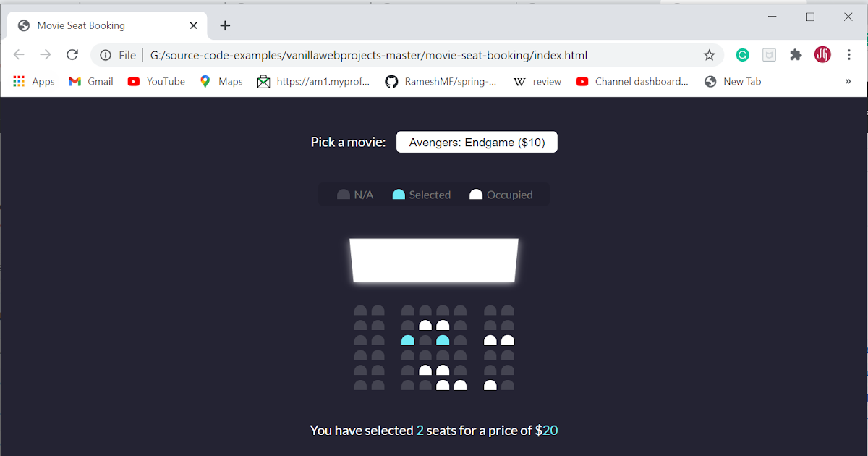Switch to the Movie Seat Booking tab
The width and height of the screenshot is (868, 456).
point(101,25)
